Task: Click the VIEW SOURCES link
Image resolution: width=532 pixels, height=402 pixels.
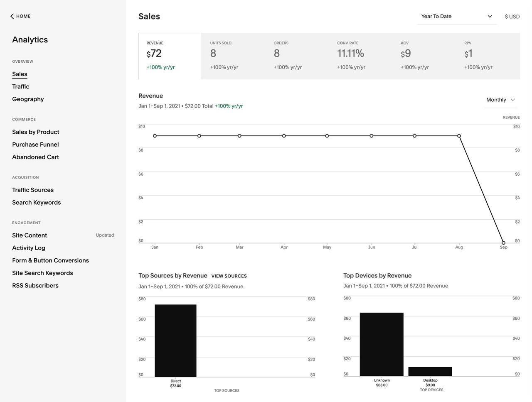Action: [229, 276]
